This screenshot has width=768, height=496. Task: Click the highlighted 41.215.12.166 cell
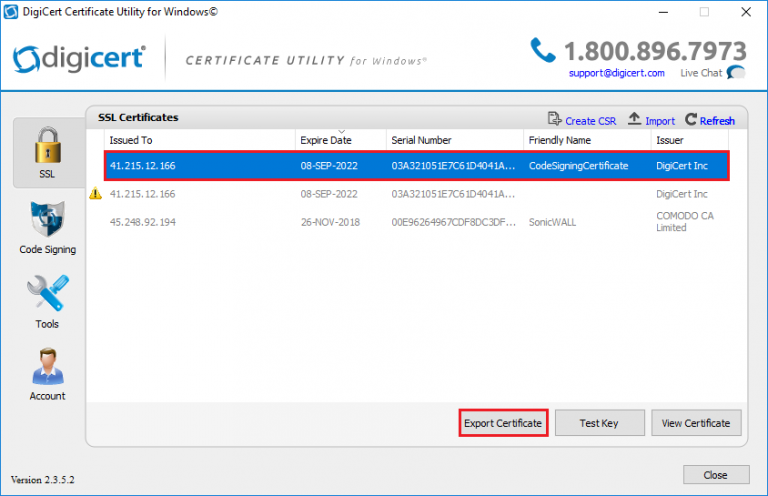143,165
